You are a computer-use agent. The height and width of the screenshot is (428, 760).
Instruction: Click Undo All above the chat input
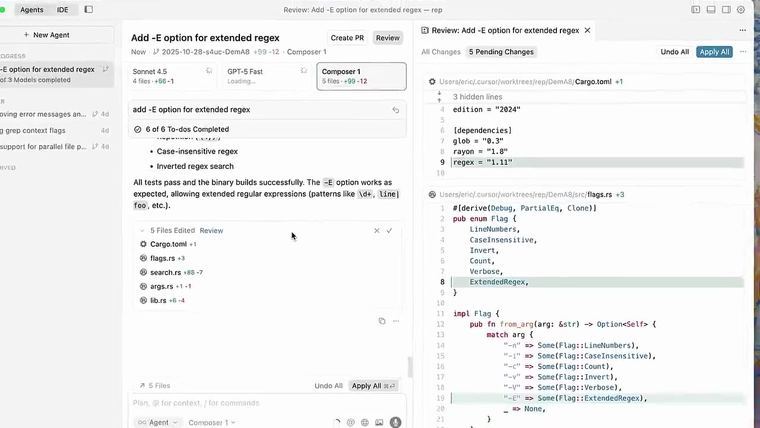(x=328, y=386)
